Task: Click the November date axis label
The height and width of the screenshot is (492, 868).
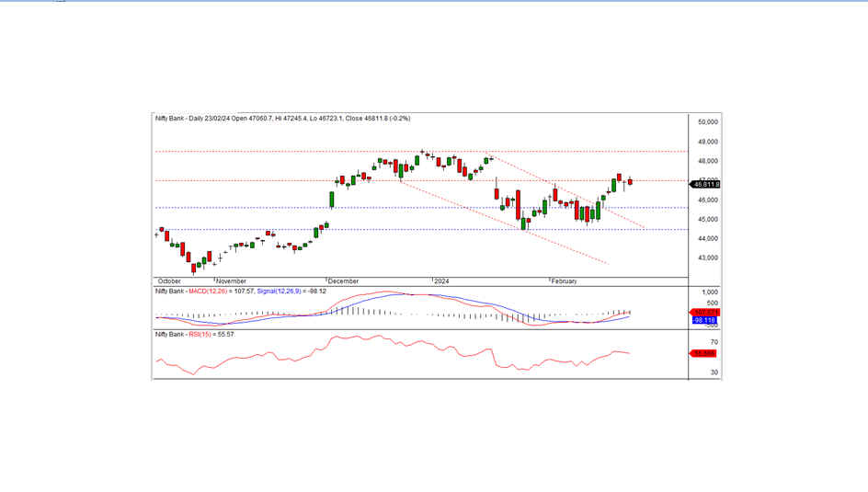Action: pyautogui.click(x=231, y=281)
